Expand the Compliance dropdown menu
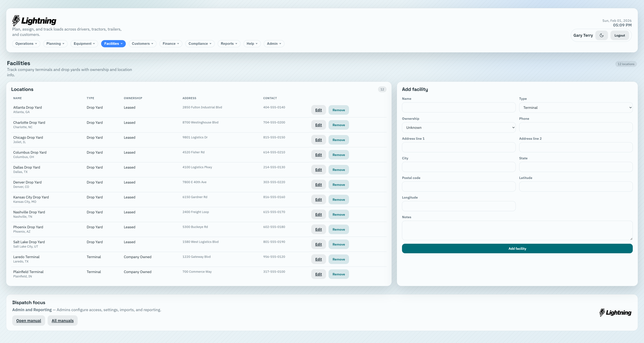Screen dimensions: 644x343 pyautogui.click(x=200, y=43)
